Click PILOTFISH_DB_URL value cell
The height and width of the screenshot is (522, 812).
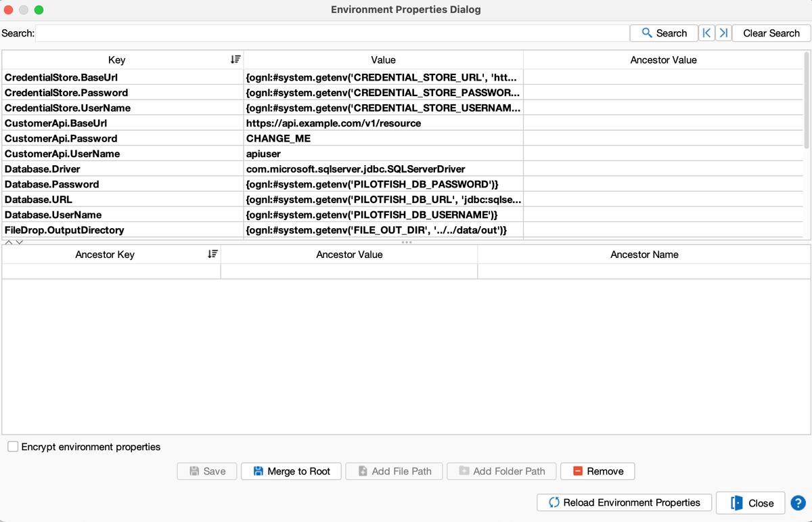(x=383, y=199)
